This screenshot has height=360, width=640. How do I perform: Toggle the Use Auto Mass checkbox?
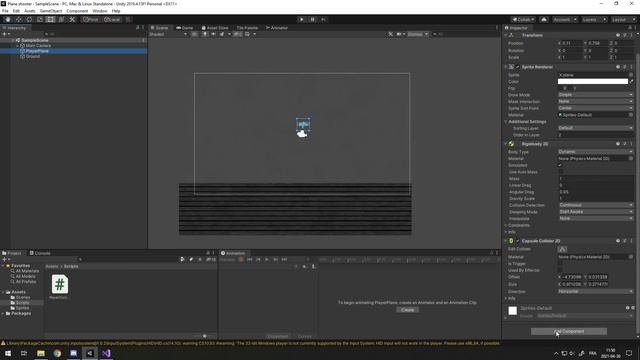[560, 172]
